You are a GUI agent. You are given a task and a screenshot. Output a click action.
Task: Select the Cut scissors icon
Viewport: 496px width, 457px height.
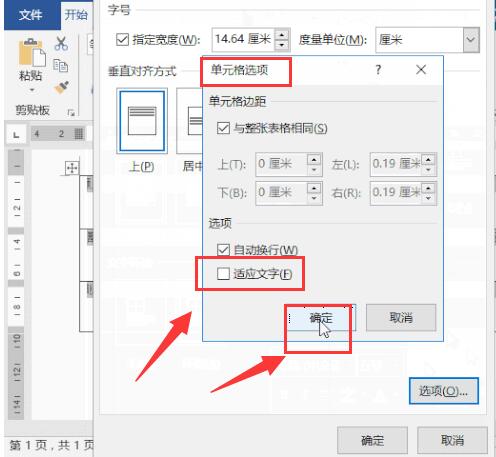tap(61, 44)
